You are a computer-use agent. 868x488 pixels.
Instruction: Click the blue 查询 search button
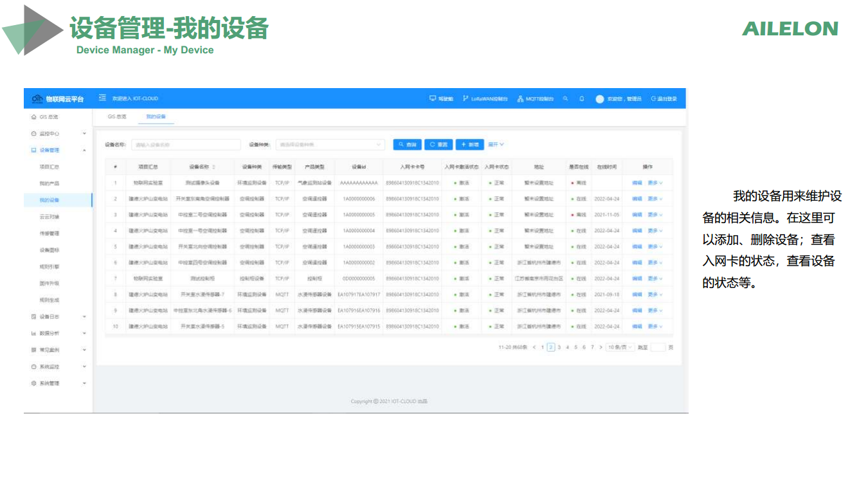(407, 145)
